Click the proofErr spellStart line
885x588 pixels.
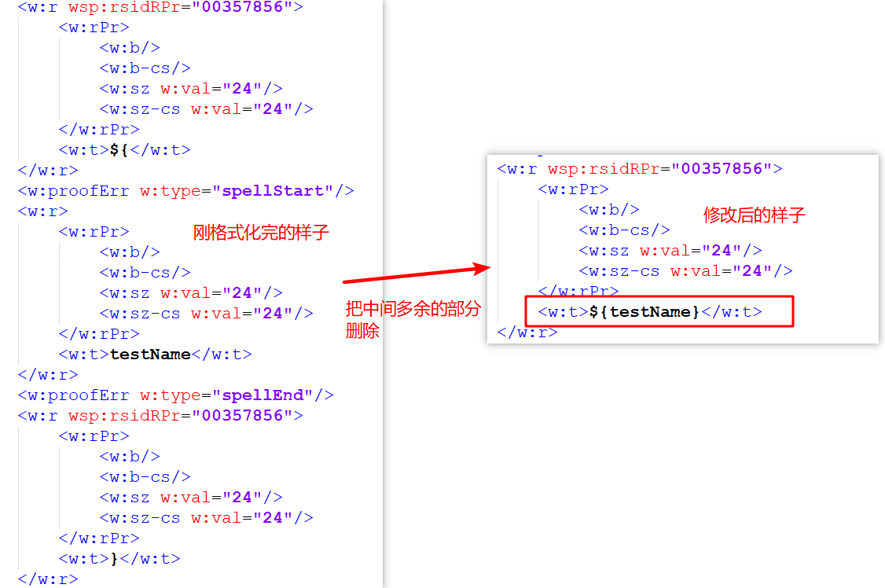(x=185, y=191)
